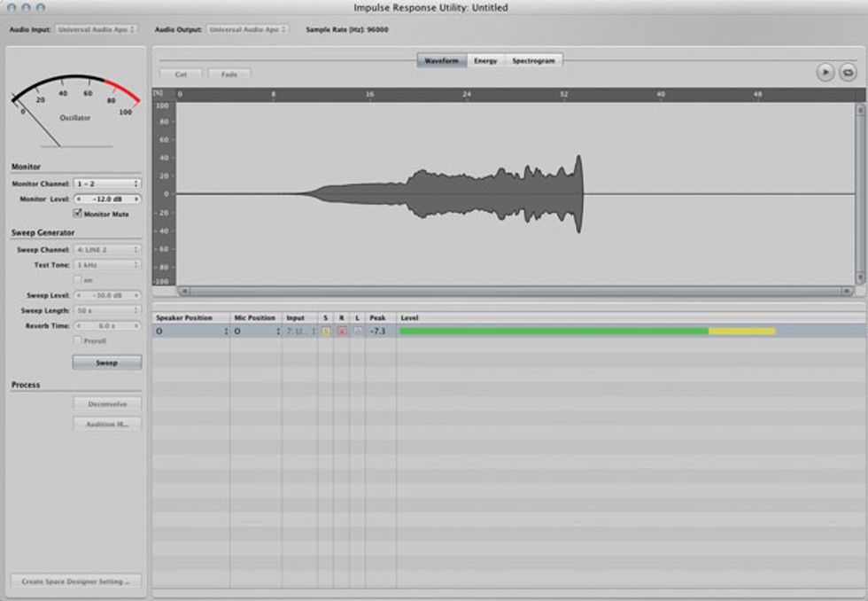Decrease Monitor Level with left arrow

79,199
